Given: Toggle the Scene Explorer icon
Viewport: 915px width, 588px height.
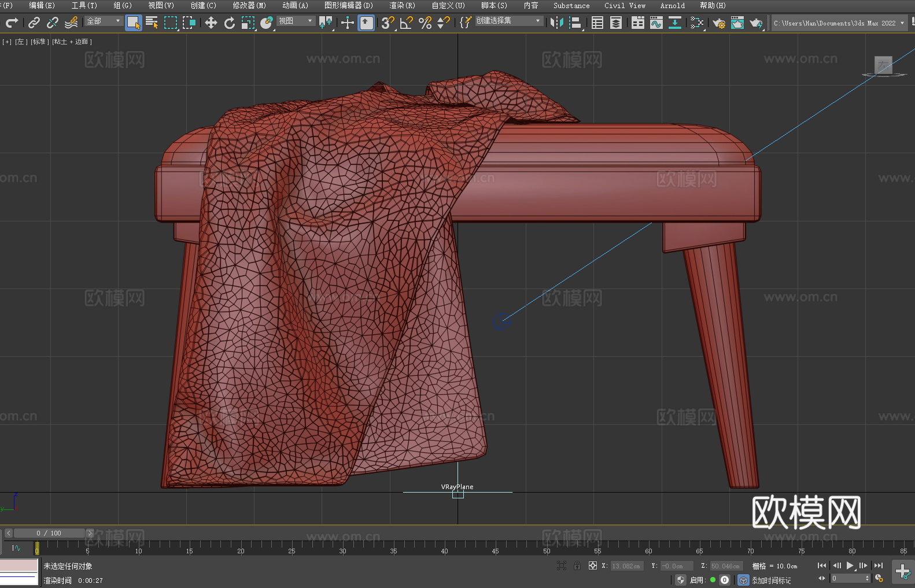Looking at the screenshot, I should pos(597,23).
